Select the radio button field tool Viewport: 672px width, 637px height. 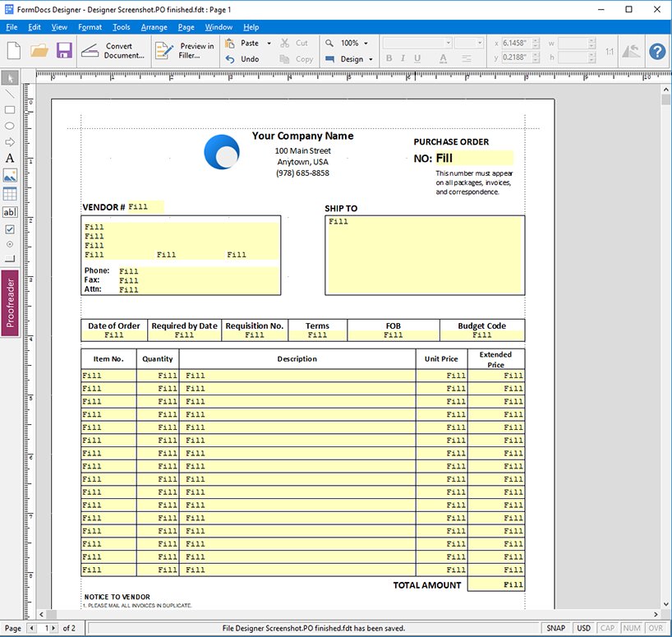[x=10, y=244]
